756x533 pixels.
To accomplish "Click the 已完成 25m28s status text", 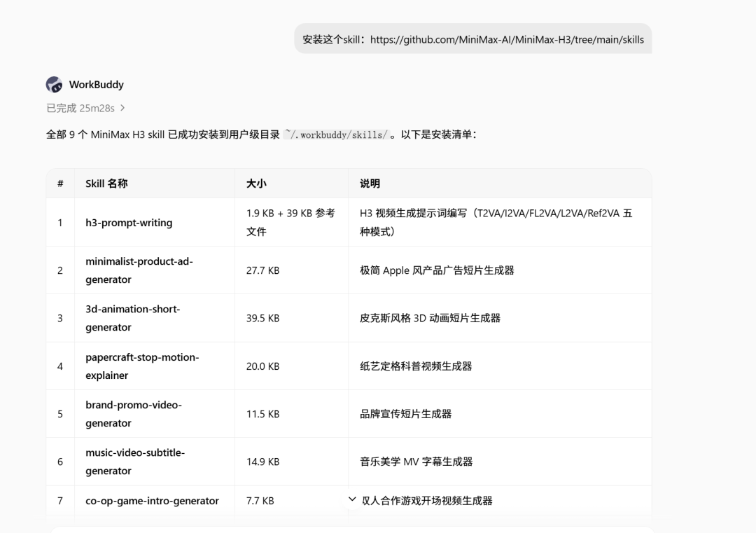I will [x=80, y=108].
